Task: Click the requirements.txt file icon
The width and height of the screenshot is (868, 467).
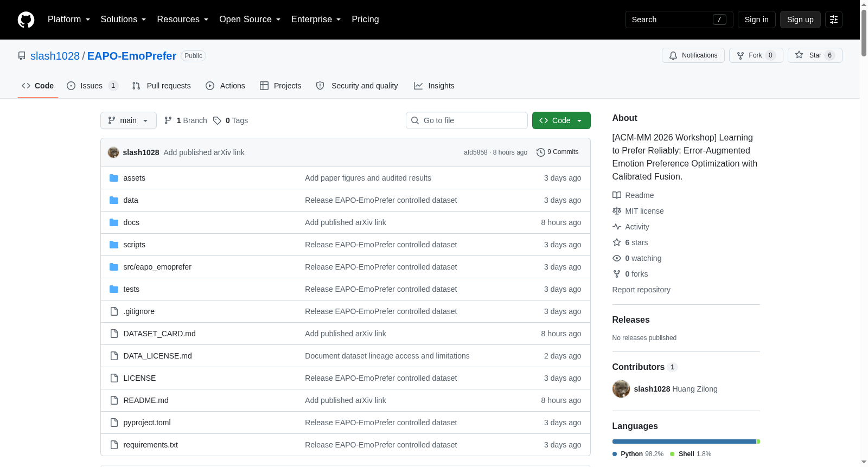Action: (114, 445)
